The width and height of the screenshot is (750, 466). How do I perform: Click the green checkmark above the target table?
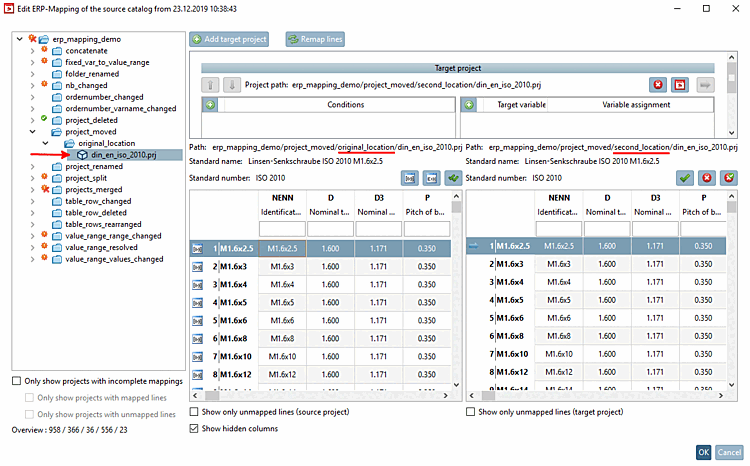pyautogui.click(x=685, y=177)
